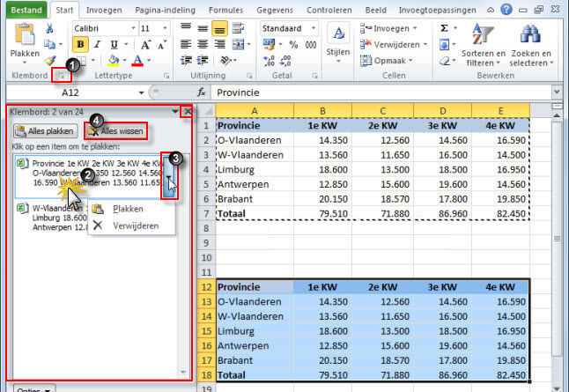Open Sorteren en filteren menu

tap(484, 45)
